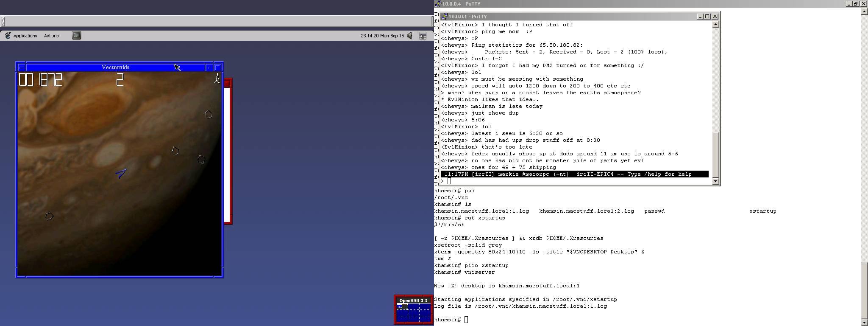Image resolution: width=868 pixels, height=326 pixels.
Task: Click the PuTTY icon in the 10.0.0.4 title bar
Action: tap(438, 4)
